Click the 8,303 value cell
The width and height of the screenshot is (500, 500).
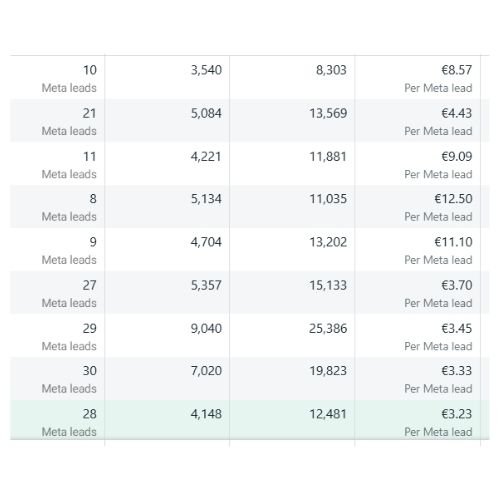pos(292,78)
